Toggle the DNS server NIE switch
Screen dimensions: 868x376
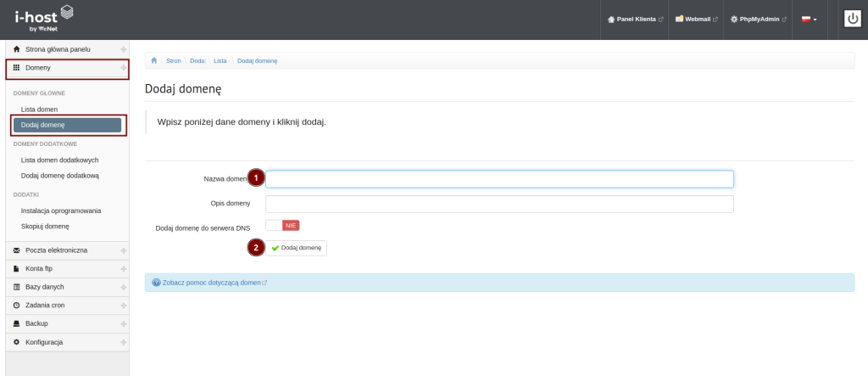click(282, 226)
